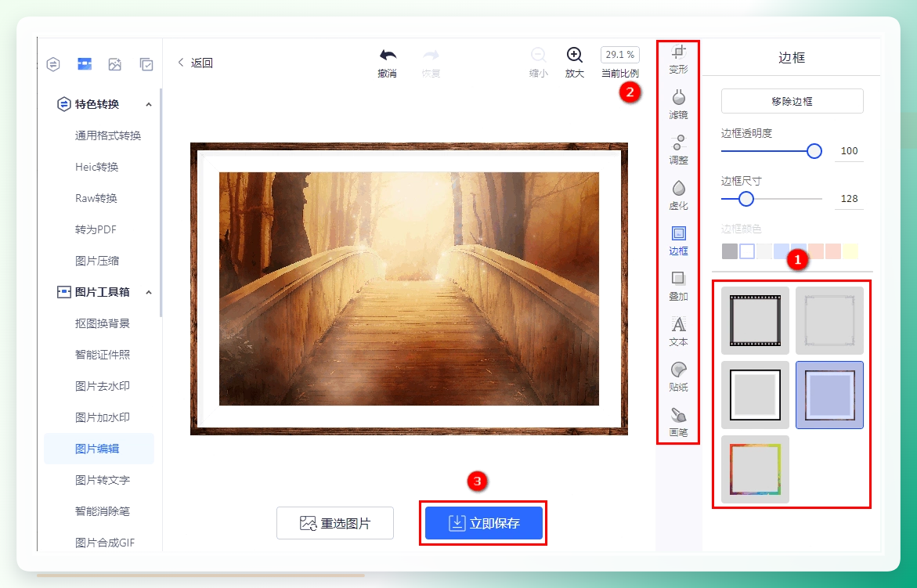
Task: Pick the pale yellow border color swatch
Action: (x=850, y=251)
